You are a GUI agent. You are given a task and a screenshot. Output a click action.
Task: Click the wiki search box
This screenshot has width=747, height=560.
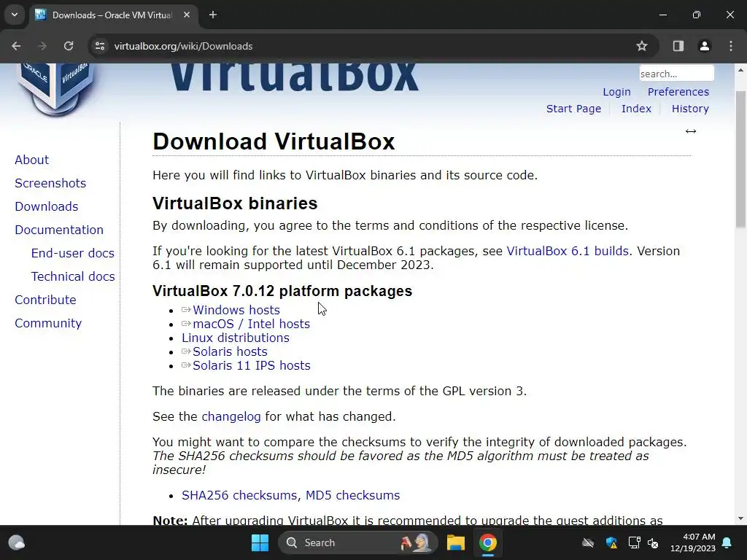pos(676,74)
